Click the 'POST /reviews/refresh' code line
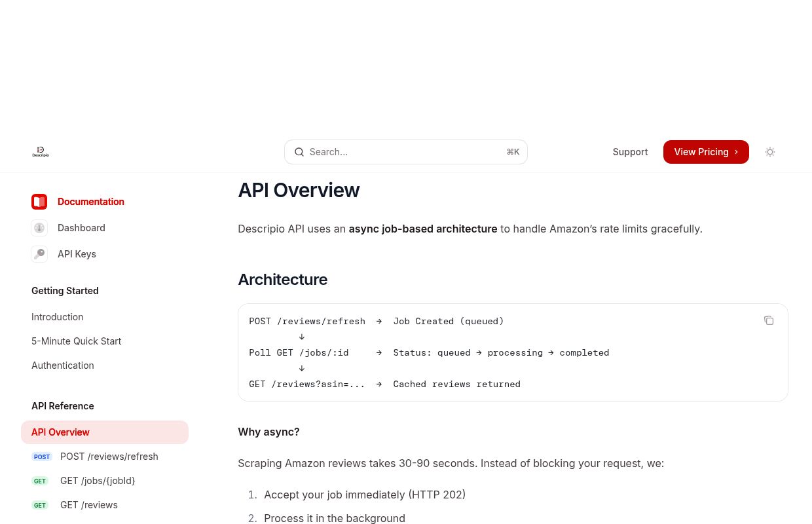Image resolution: width=812 pixels, height=524 pixels. pos(377,321)
